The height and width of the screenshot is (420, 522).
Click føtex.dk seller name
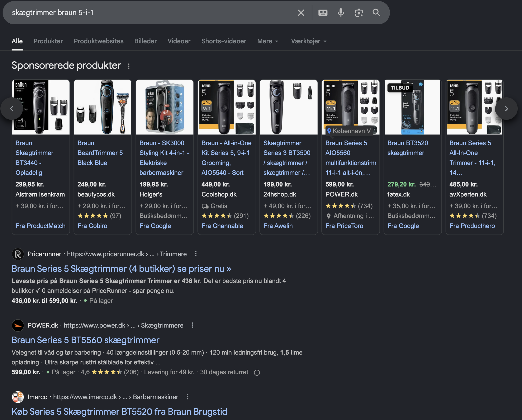coord(399,194)
